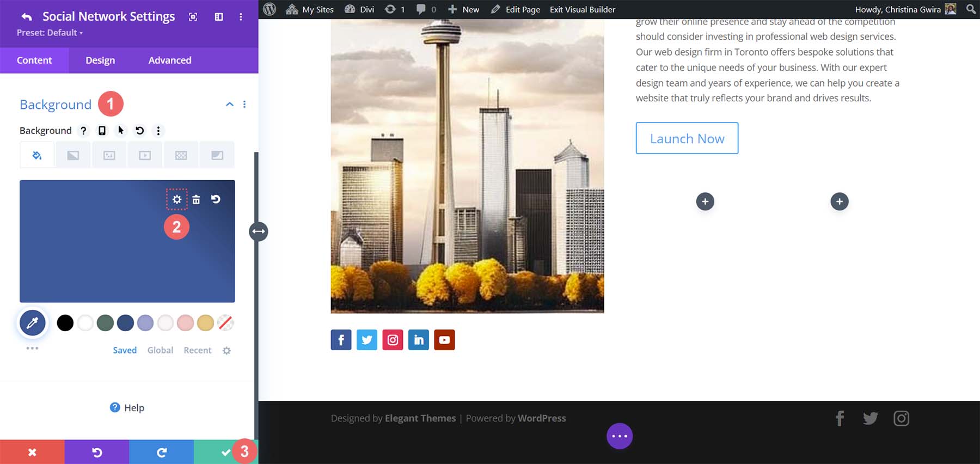Click the Facebook icon below the image
The height and width of the screenshot is (464, 980).
341,340
